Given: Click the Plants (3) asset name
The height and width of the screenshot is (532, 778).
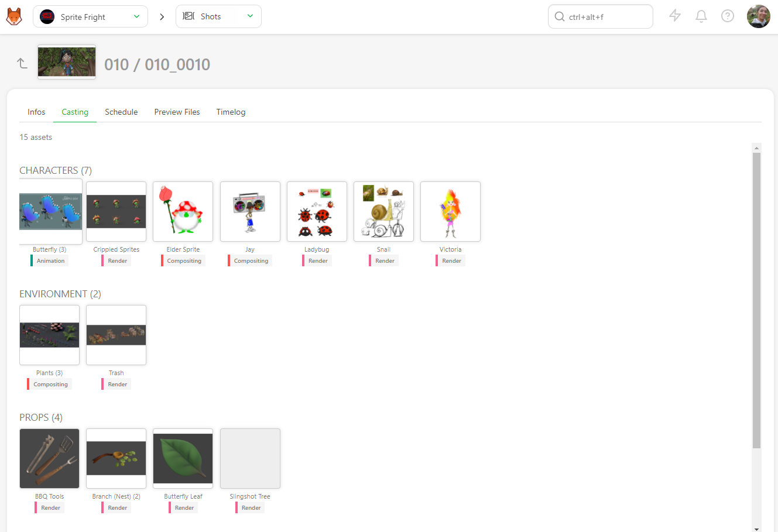Looking at the screenshot, I should tap(49, 373).
